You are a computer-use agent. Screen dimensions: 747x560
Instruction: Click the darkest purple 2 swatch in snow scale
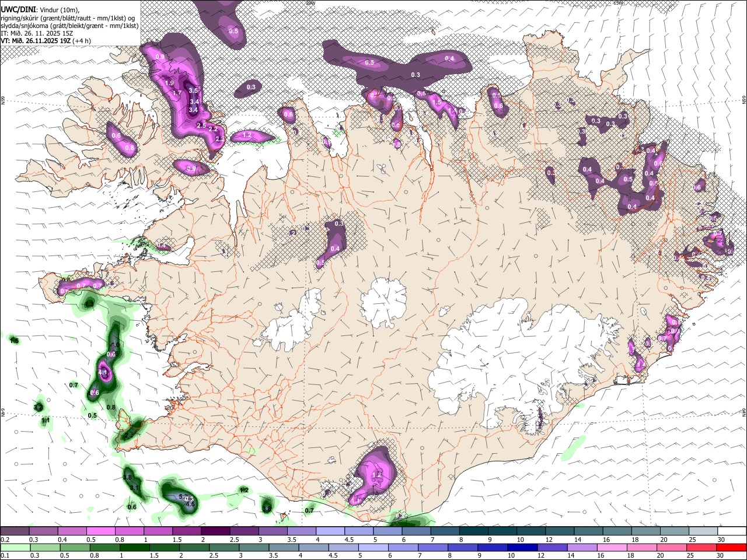pos(215,531)
